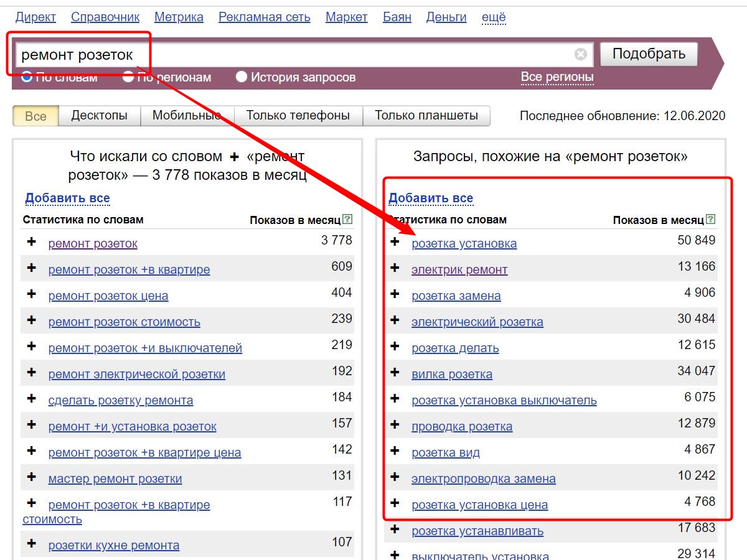This screenshot has height=560, width=747.
Task: Add 'ремонт розеток стоимость' plus icon
Action: coord(32,320)
